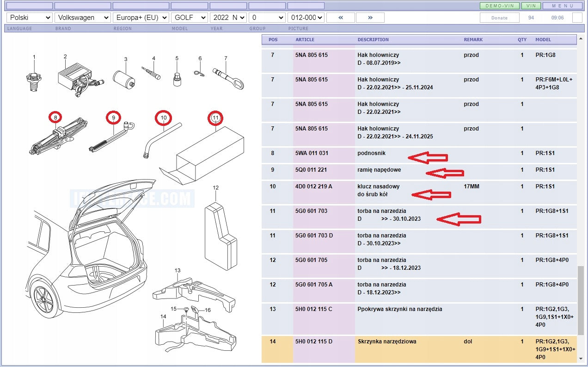Click the Donate button
Image resolution: width=588 pixels, height=367 pixels.
point(499,18)
